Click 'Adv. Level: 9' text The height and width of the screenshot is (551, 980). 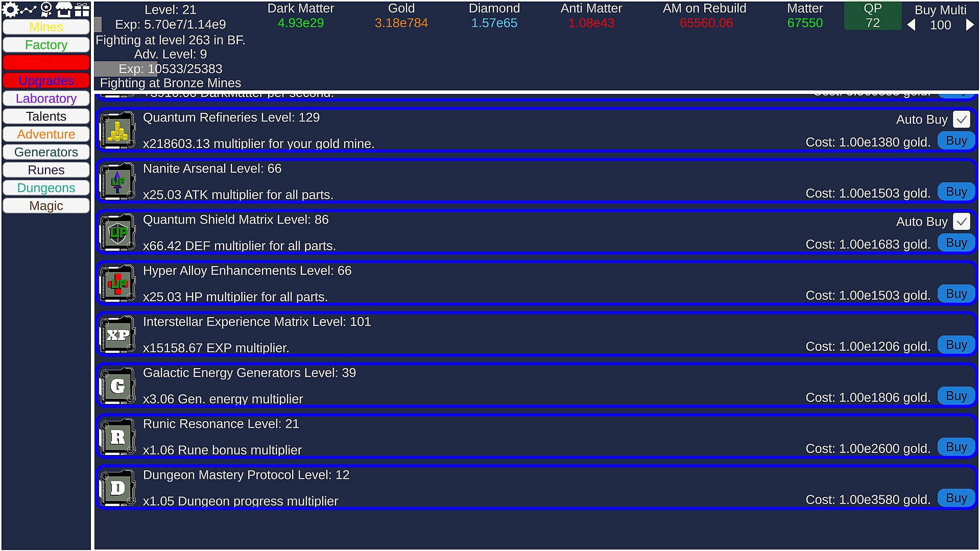pos(170,54)
